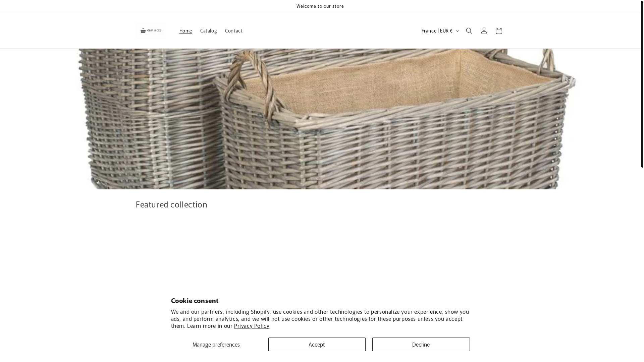Open Manage preferences for cookies
644x362 pixels.
(216, 345)
